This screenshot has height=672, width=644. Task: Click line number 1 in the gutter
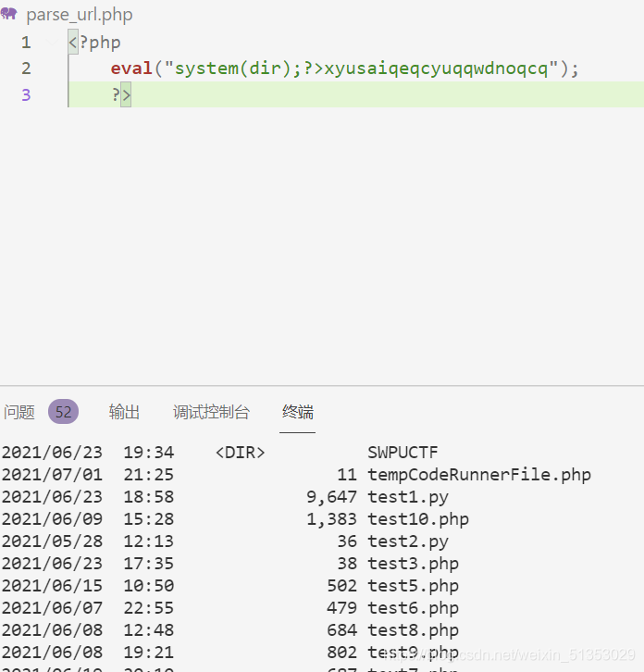coord(26,43)
